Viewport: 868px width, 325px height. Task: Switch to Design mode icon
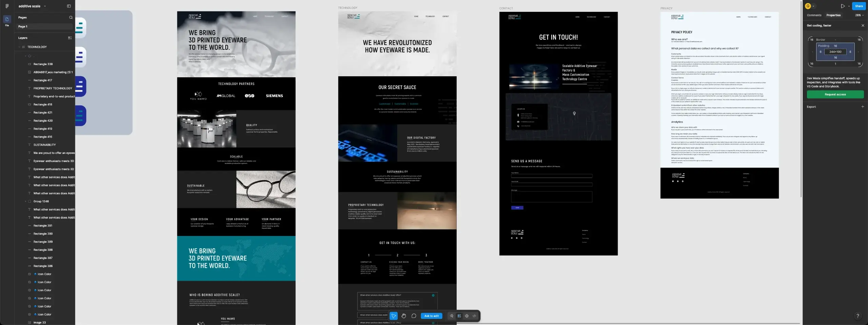tap(459, 316)
